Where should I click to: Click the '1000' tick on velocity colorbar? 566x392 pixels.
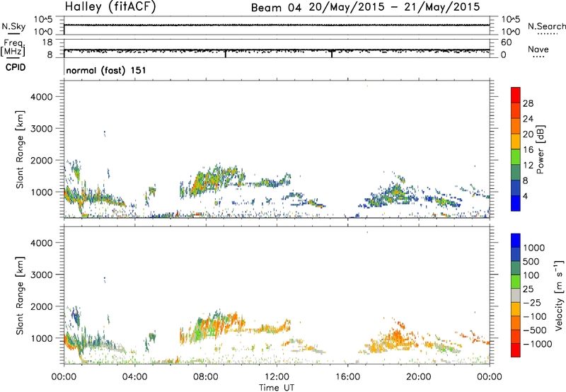coord(534,248)
